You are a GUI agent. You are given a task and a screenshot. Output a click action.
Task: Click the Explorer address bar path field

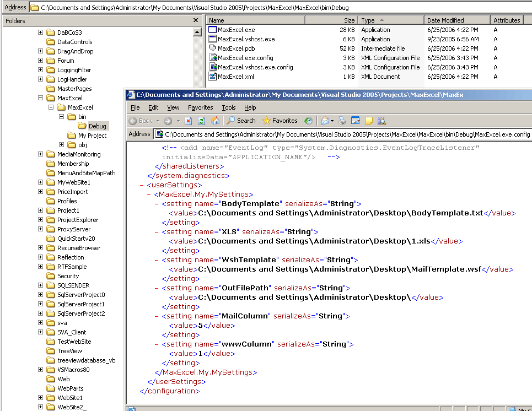pyautogui.click(x=281, y=8)
